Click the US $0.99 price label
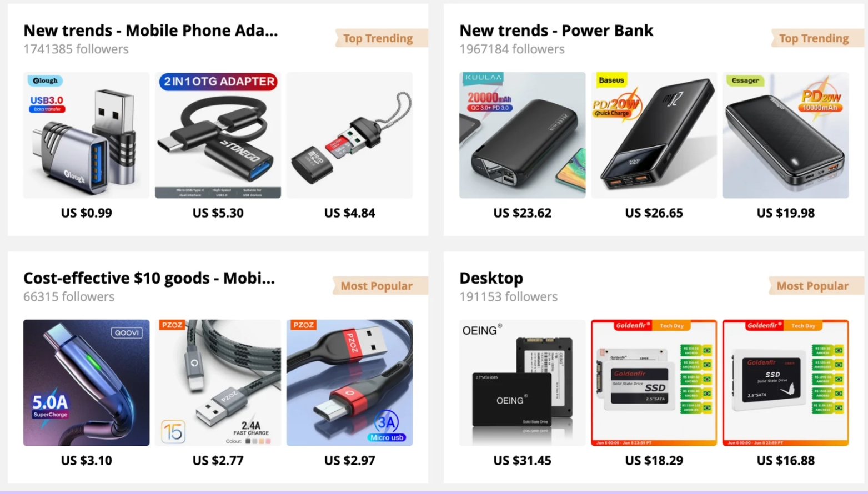 (86, 213)
